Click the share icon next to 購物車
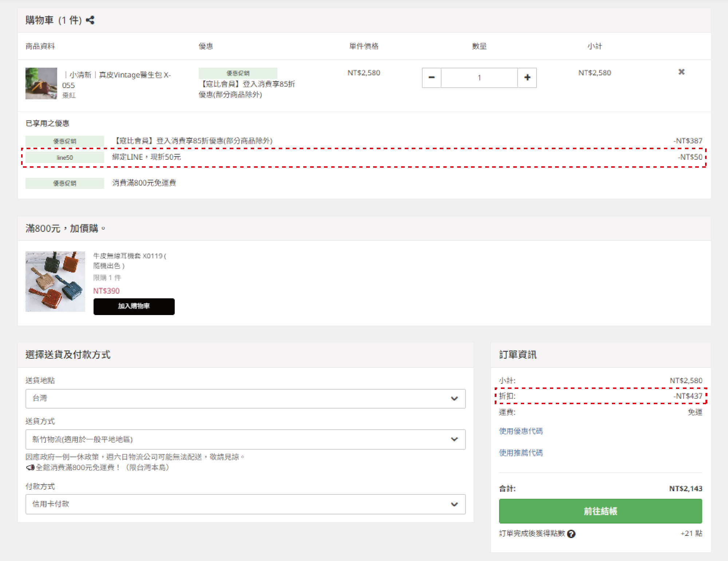728x561 pixels. (x=90, y=20)
